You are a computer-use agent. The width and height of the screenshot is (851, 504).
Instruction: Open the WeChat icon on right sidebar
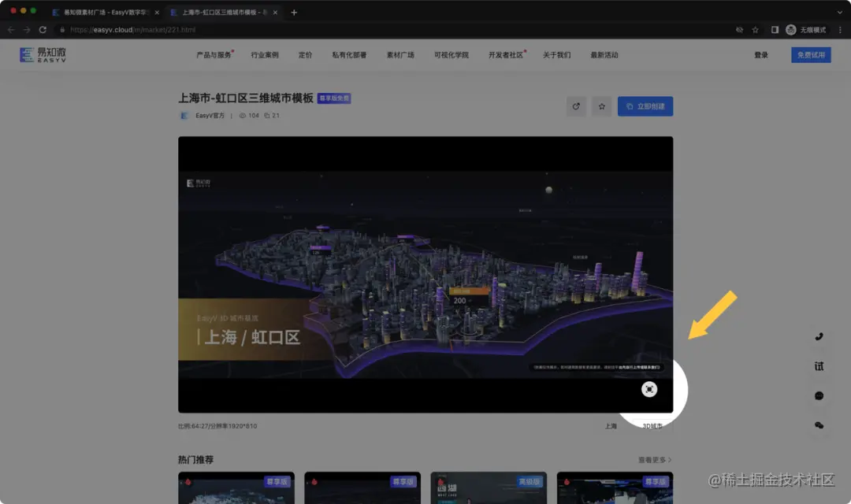(x=819, y=425)
